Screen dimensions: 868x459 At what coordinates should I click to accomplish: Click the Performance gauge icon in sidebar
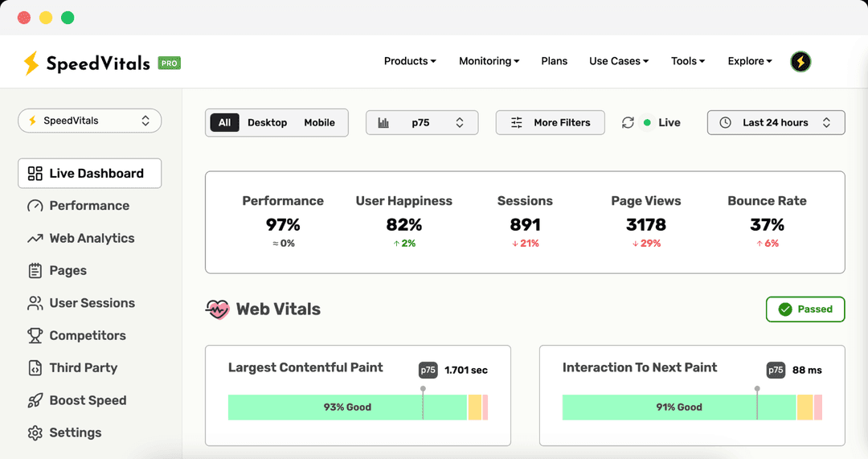click(x=35, y=206)
